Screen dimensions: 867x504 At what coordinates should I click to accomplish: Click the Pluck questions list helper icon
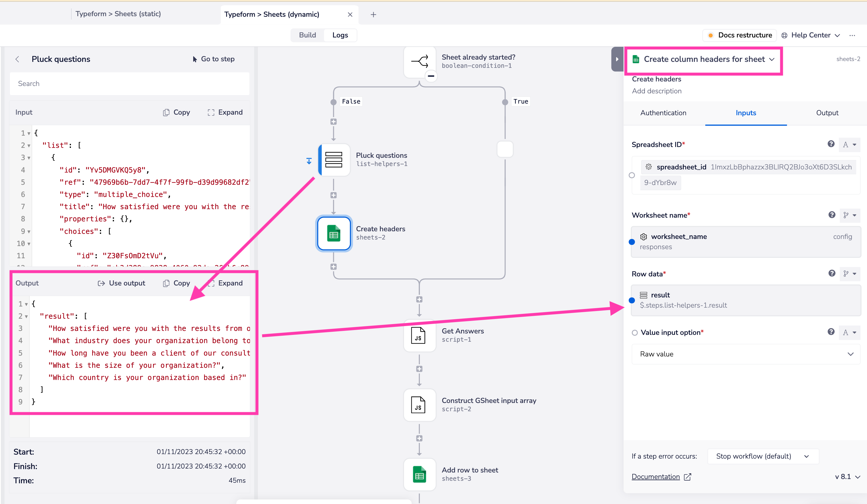333,160
